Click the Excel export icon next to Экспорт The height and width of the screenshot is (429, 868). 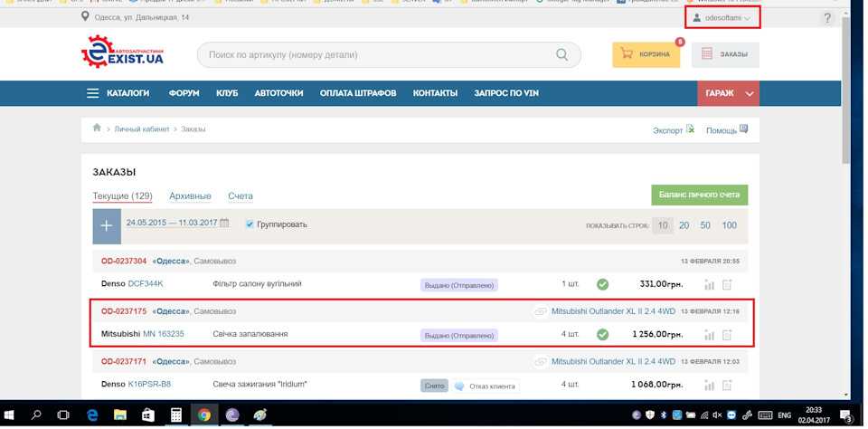[x=691, y=129]
